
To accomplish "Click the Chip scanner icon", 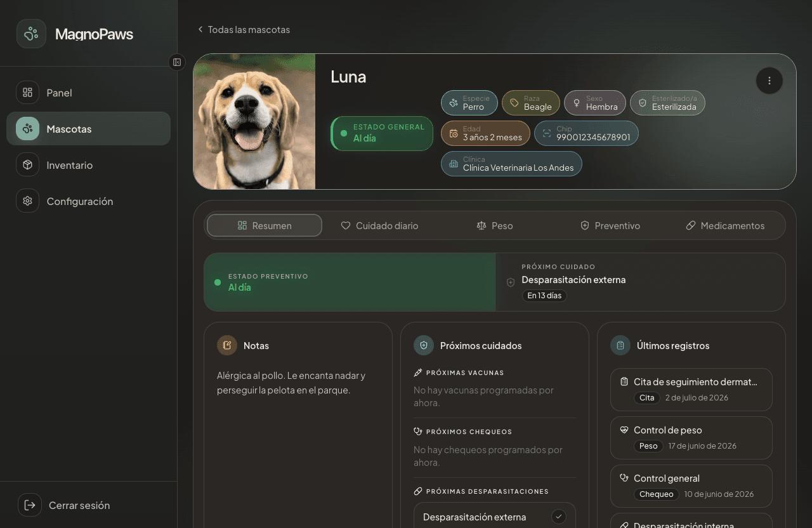I will coord(547,133).
